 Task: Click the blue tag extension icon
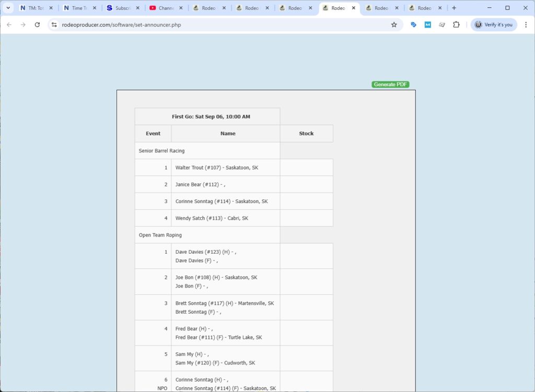tap(413, 25)
